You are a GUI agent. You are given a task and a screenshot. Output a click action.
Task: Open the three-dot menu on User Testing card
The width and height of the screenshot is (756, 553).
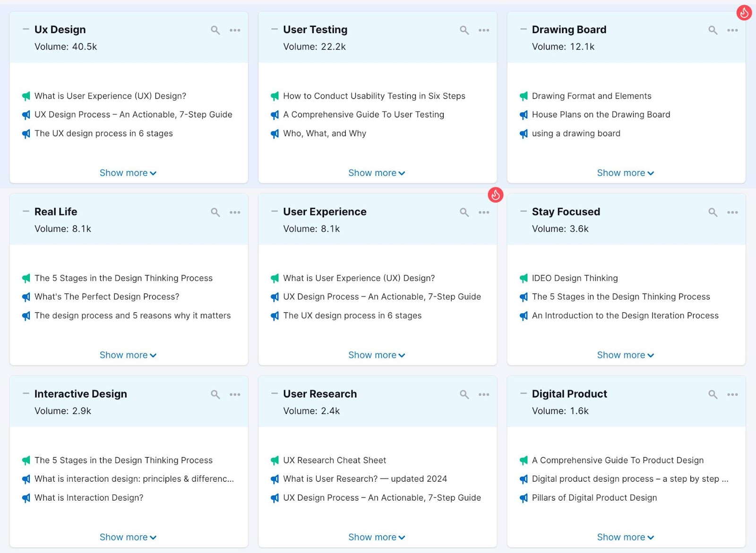tap(484, 30)
